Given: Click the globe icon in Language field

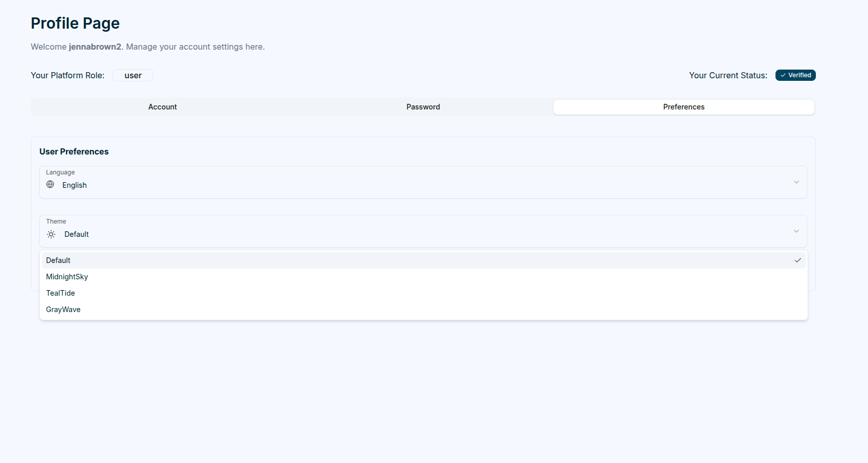Looking at the screenshot, I should pyautogui.click(x=50, y=185).
